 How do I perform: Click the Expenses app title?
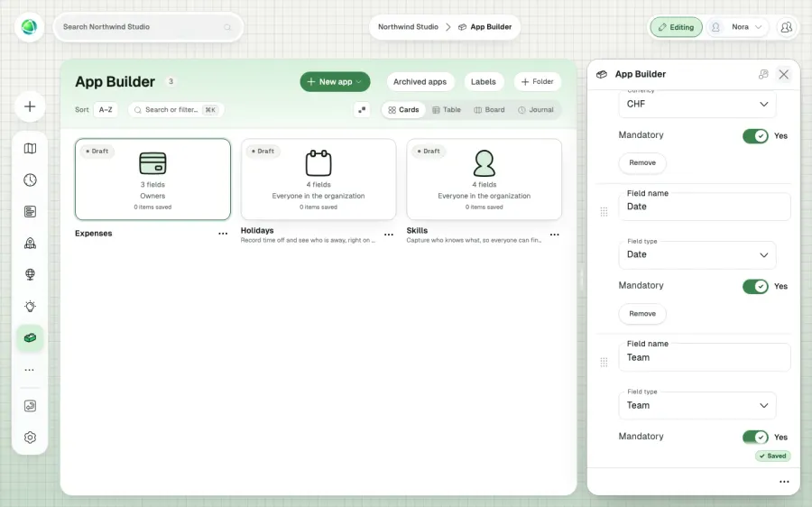(x=94, y=234)
